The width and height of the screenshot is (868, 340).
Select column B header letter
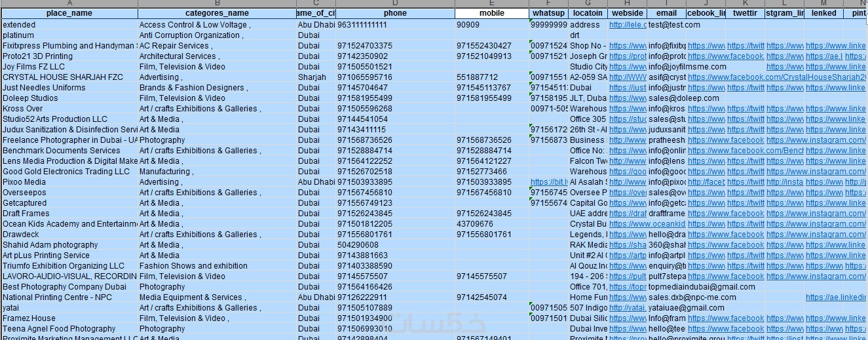coord(217,3)
